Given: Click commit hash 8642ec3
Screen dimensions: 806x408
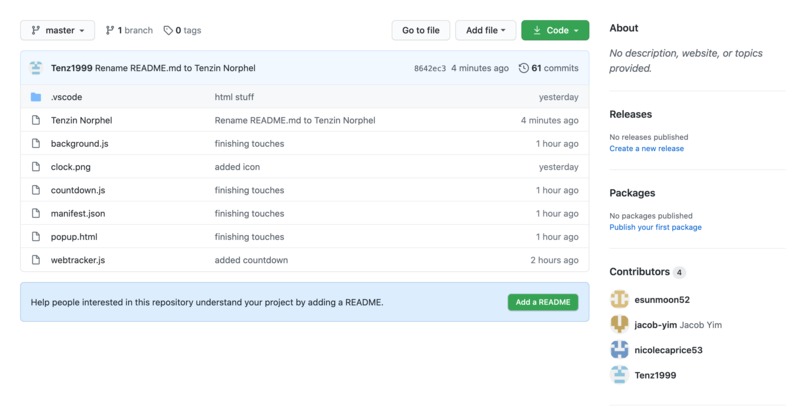Looking at the screenshot, I should tap(430, 68).
